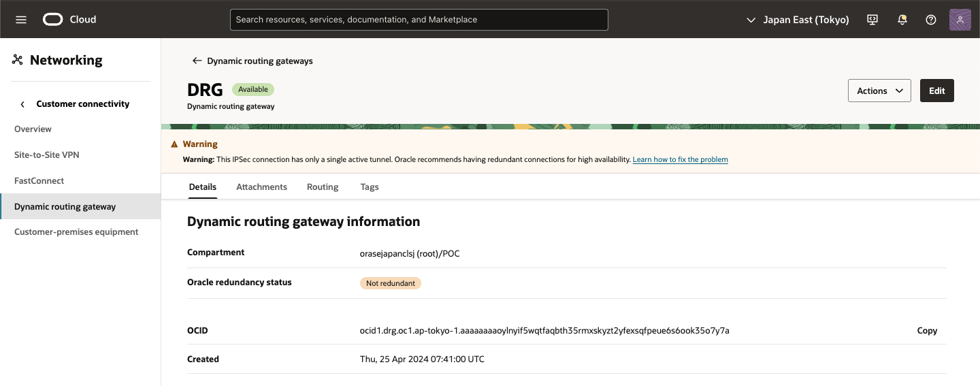980x386 pixels.
Task: Click the Oracle redundancy status label
Action: tap(240, 282)
